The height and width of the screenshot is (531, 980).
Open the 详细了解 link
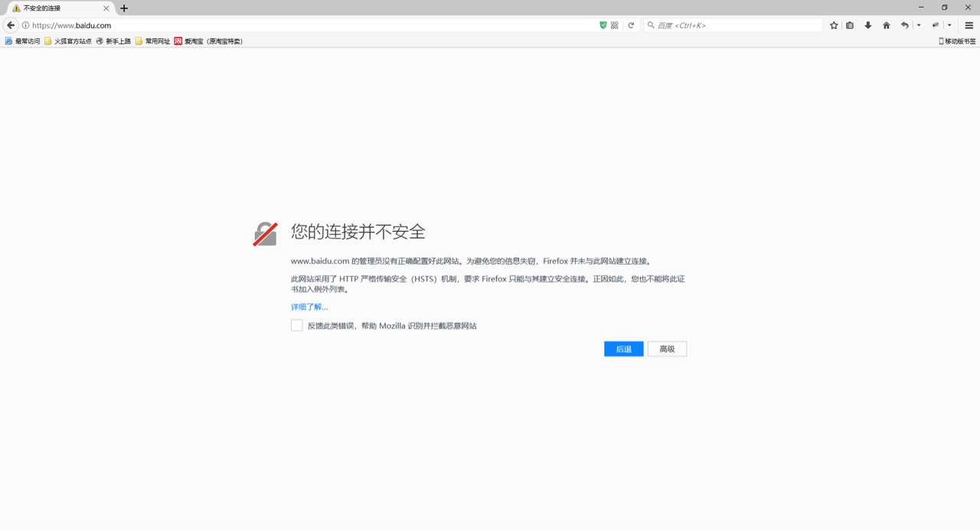click(309, 307)
